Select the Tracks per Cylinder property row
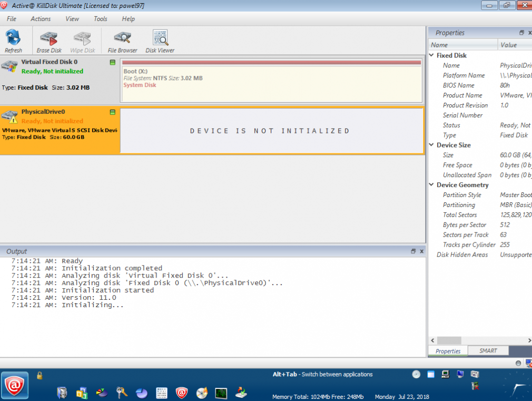The image size is (532, 401). [x=480, y=245]
